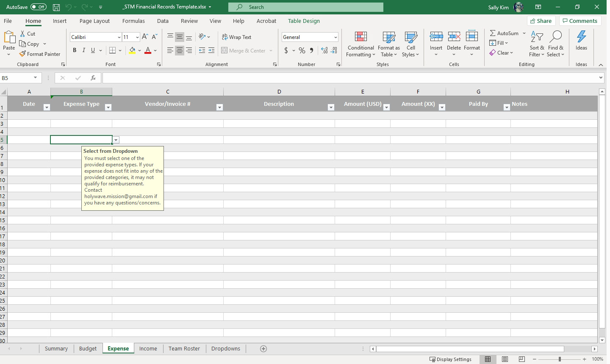
Task: Click the Orientation text-angle icon
Action: pyautogui.click(x=202, y=37)
